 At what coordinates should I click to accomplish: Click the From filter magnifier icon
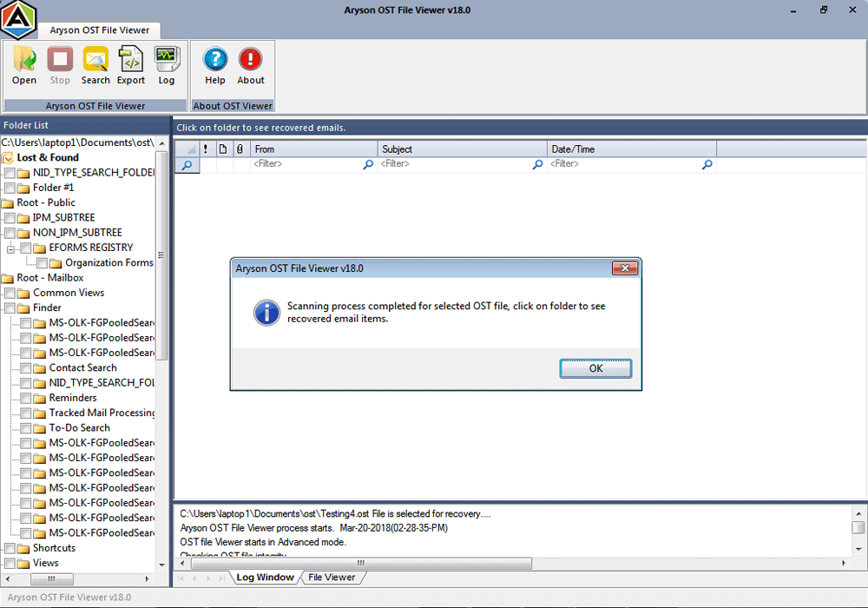pyautogui.click(x=368, y=164)
